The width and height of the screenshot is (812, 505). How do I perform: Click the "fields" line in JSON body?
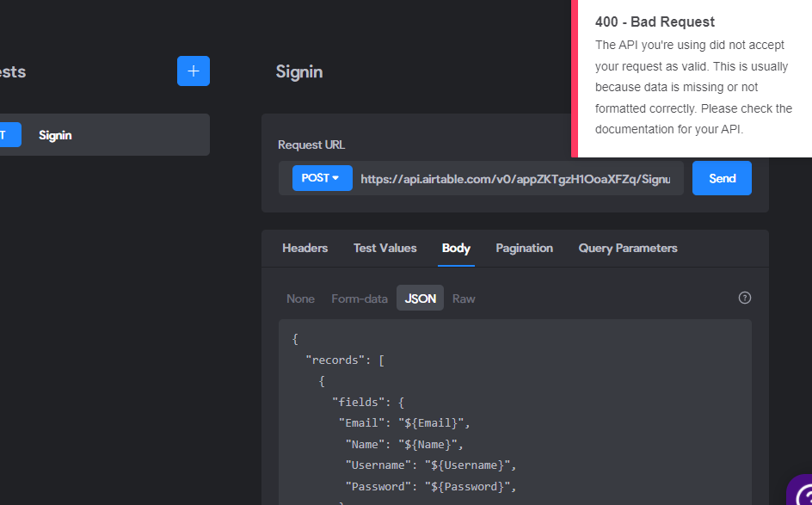(x=368, y=402)
